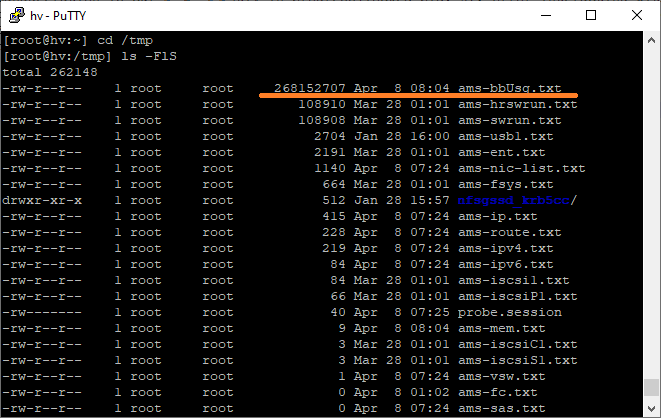Click the hv - PuTTY title text
The width and height of the screenshot is (661, 418).
tap(58, 16)
